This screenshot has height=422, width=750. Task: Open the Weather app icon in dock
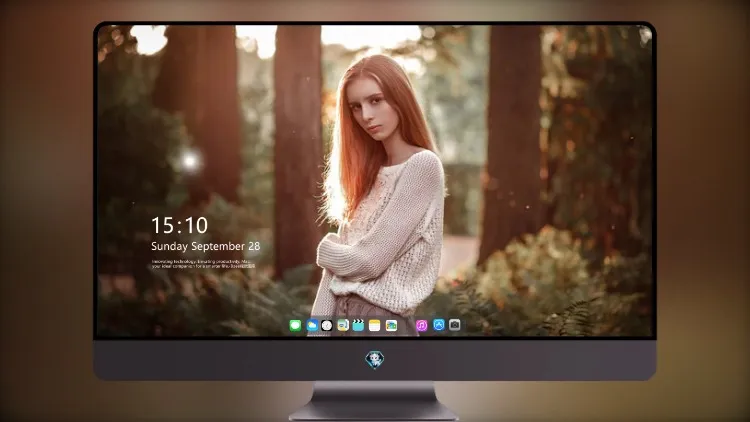[312, 325]
